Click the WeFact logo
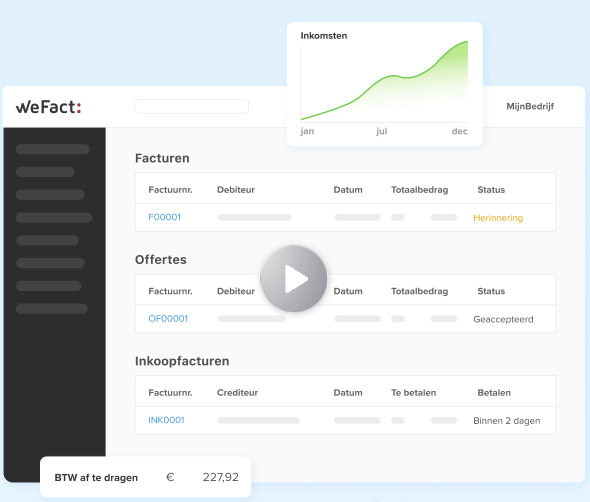 (x=48, y=107)
